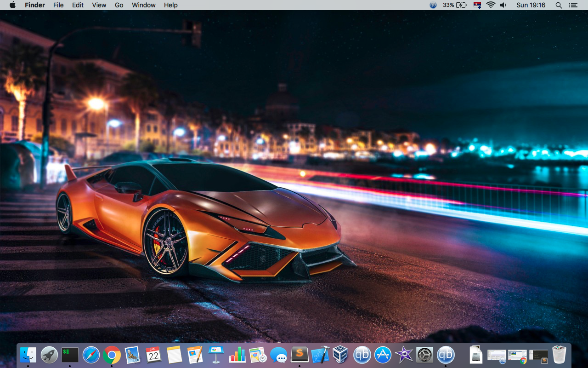Screen dimensions: 588x368
Task: Open Terminal from the dock
Action: click(x=70, y=355)
